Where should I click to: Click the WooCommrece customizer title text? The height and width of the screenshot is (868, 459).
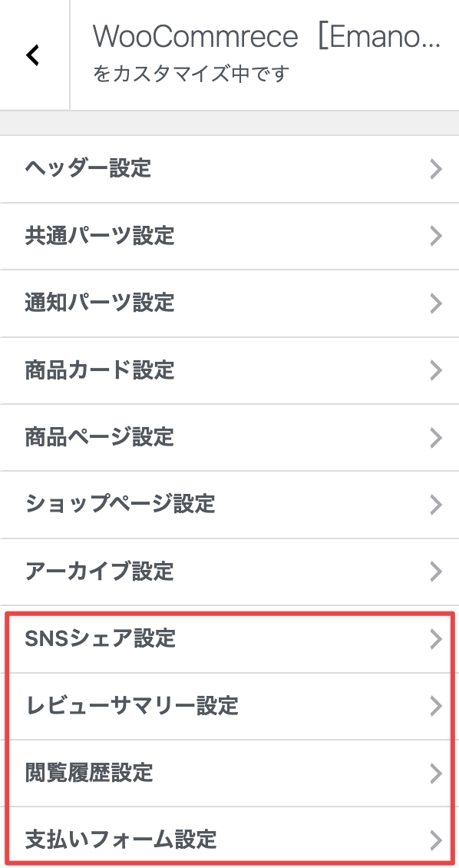pos(266,37)
